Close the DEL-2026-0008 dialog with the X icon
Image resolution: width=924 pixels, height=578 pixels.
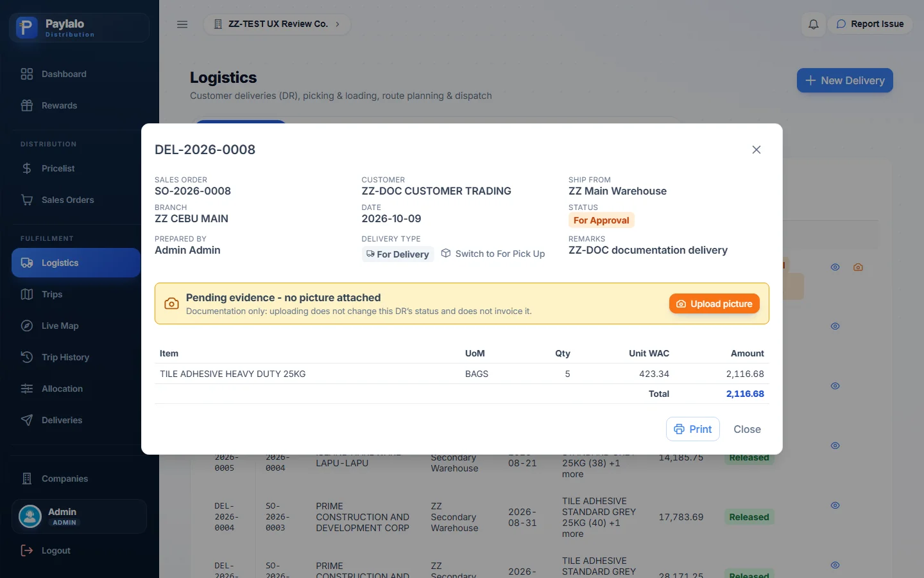[757, 150]
